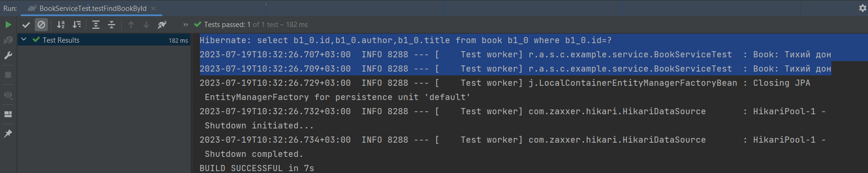
Task: Sort tests by duration
Action: 76,25
